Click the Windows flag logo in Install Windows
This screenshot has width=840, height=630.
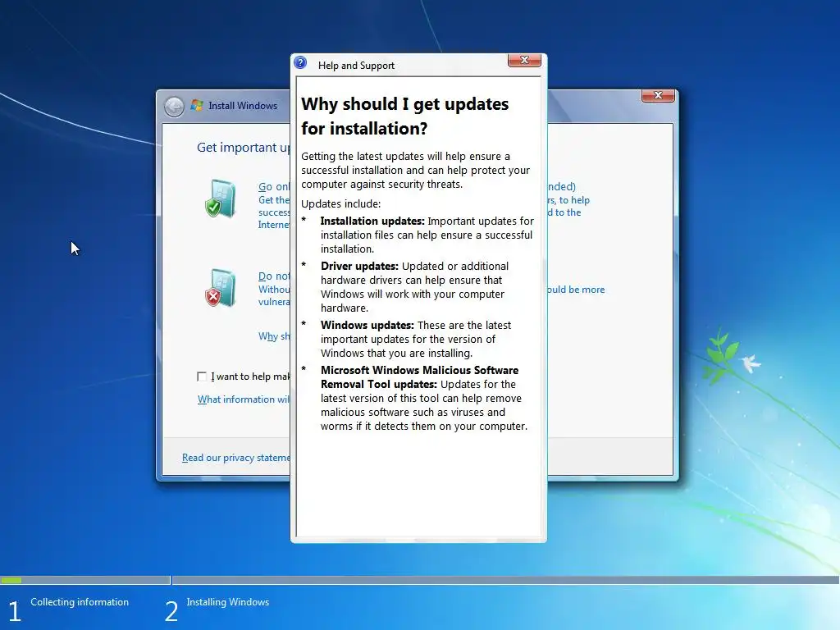[197, 105]
